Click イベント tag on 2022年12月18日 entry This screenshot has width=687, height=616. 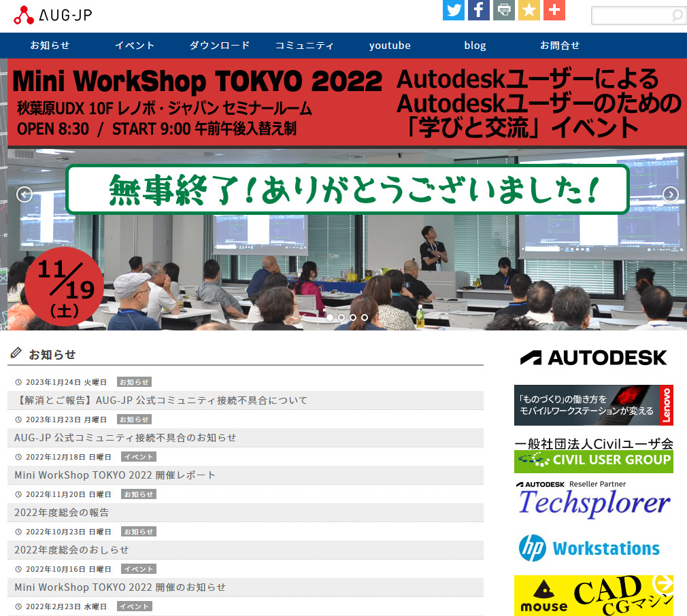(x=139, y=457)
